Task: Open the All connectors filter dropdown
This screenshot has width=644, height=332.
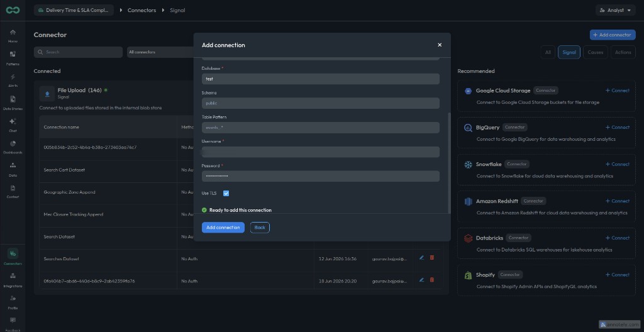Action: click(160, 52)
